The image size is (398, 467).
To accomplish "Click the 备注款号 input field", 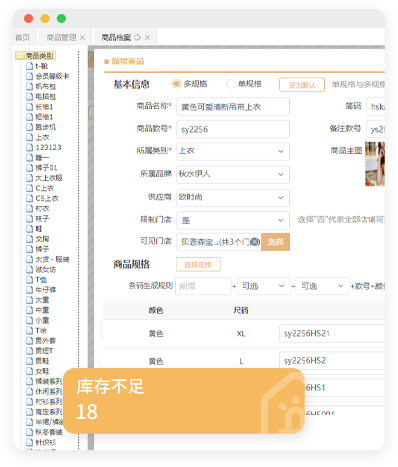I will (375, 129).
